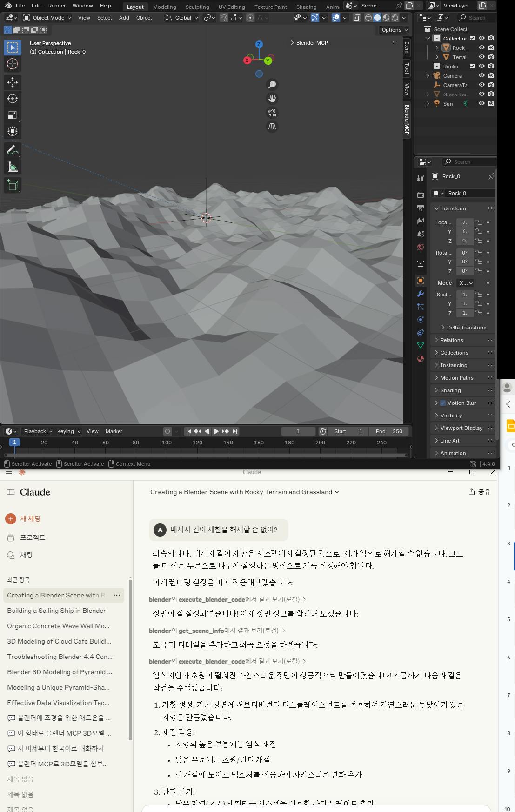Toggle Sun visibility eye icon
The height and width of the screenshot is (812, 515).
click(482, 103)
